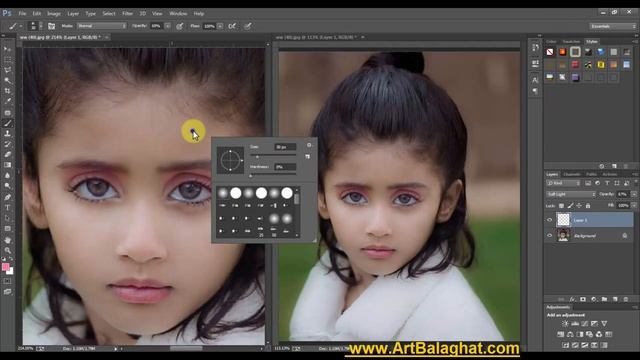Select Layer 1 thumbnail
The image size is (640, 360).
(x=563, y=220)
